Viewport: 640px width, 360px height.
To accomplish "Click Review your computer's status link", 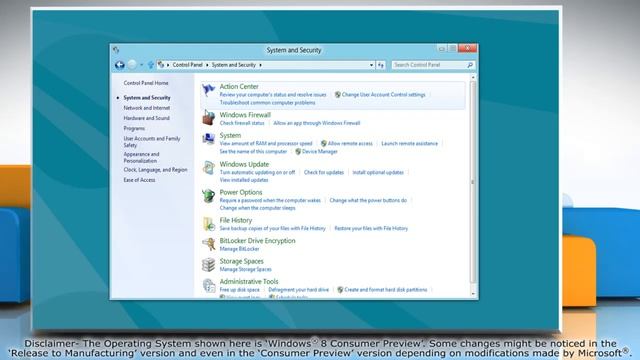I will [x=273, y=95].
